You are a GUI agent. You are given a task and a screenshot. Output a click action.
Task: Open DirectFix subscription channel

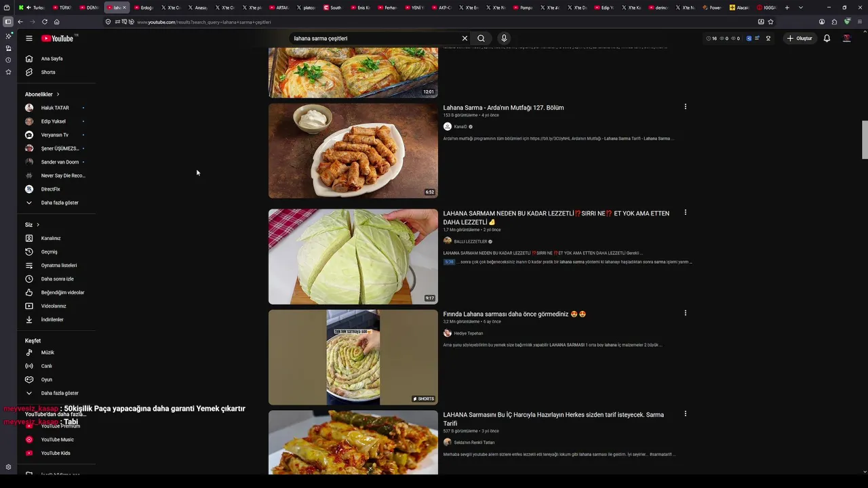pyautogui.click(x=56, y=189)
